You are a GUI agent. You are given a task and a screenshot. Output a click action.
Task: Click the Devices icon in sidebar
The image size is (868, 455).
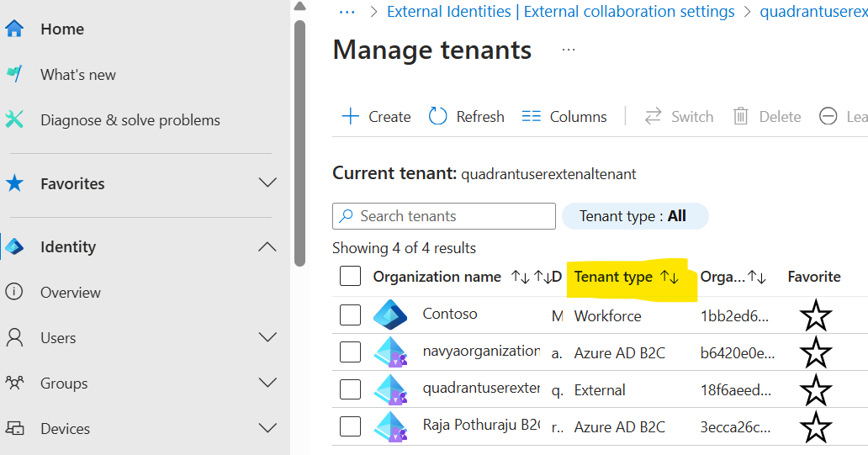pos(14,428)
